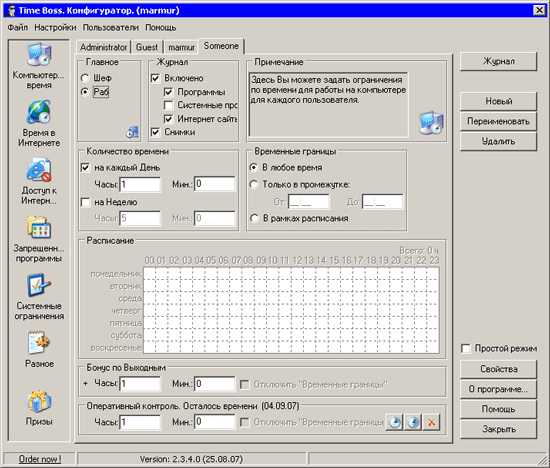Enable the Простой режим checkbox
Viewport: 550px width, 468px height.
point(466,349)
